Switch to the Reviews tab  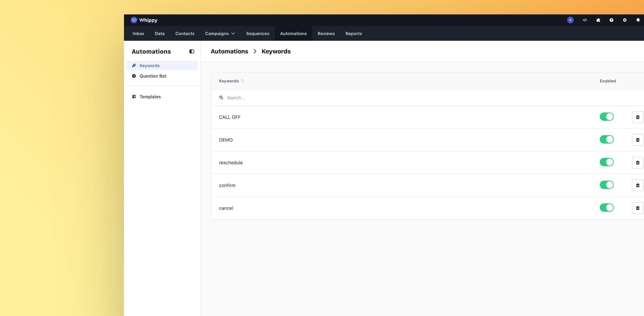click(x=326, y=33)
